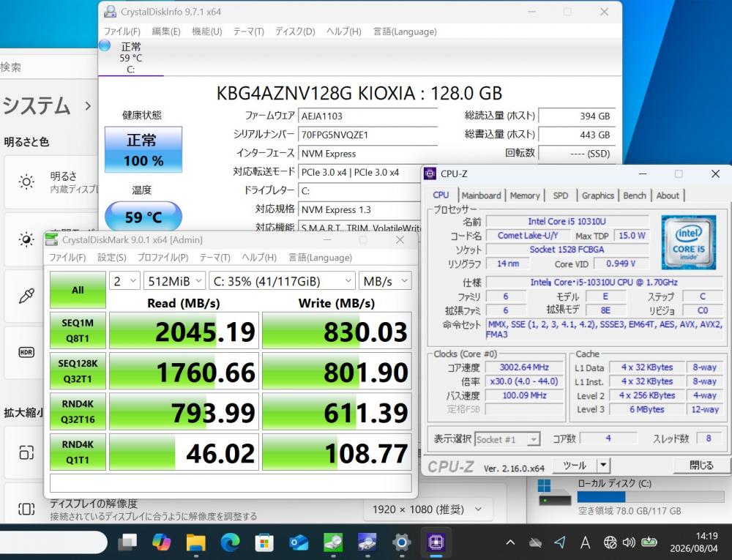This screenshot has width=732, height=560.
Task: Open Task View from the taskbar
Action: click(127, 542)
